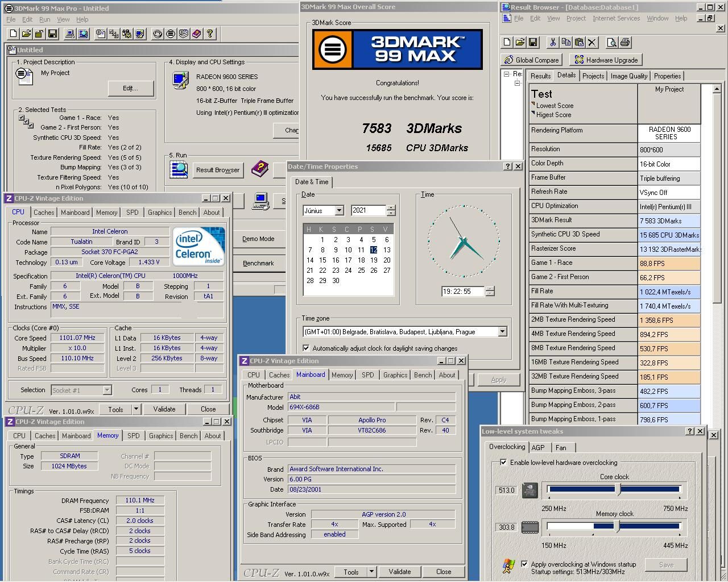Click the striped 3DMark logo icon in 3DMark toolbar
The image size is (728, 582).
171,34
